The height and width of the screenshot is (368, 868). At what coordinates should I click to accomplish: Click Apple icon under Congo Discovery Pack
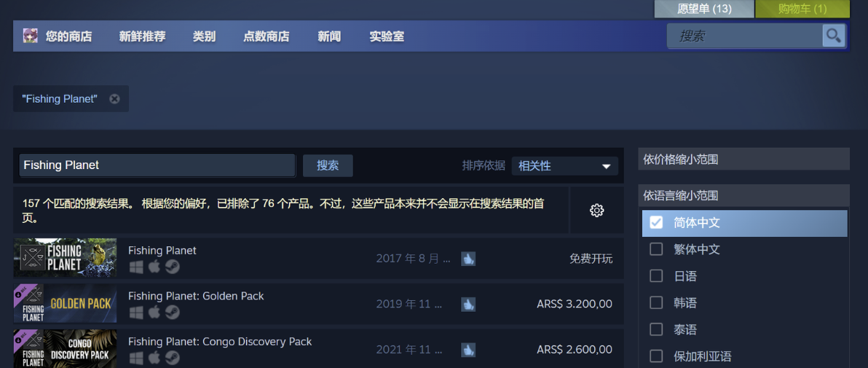click(154, 359)
